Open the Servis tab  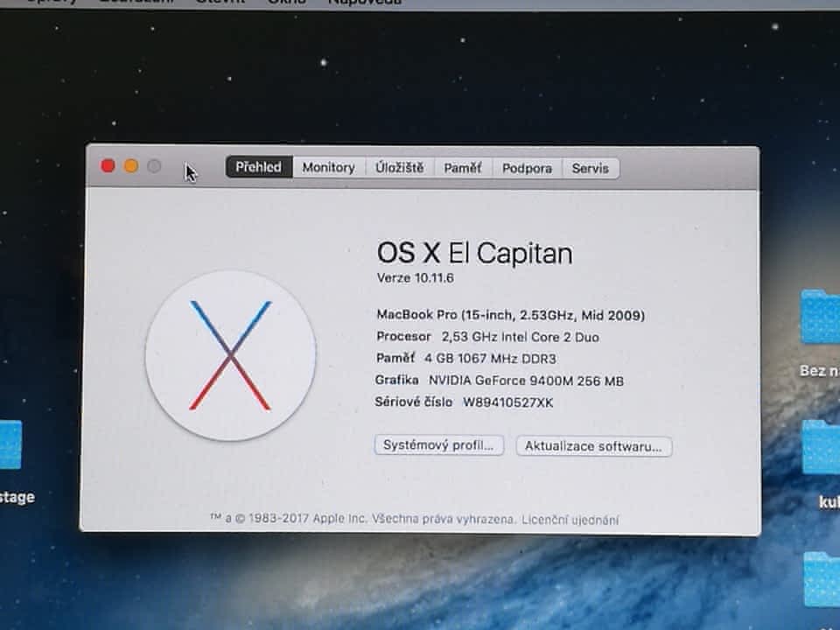[591, 169]
